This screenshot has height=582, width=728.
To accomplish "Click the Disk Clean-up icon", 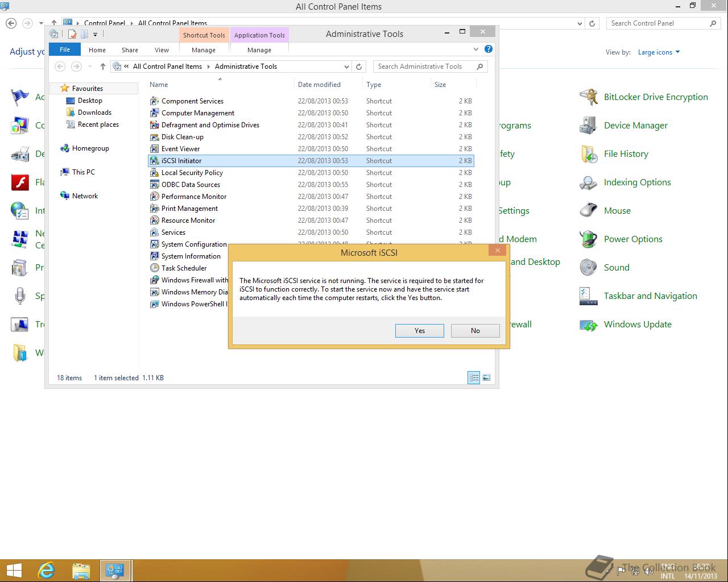I will coord(154,136).
